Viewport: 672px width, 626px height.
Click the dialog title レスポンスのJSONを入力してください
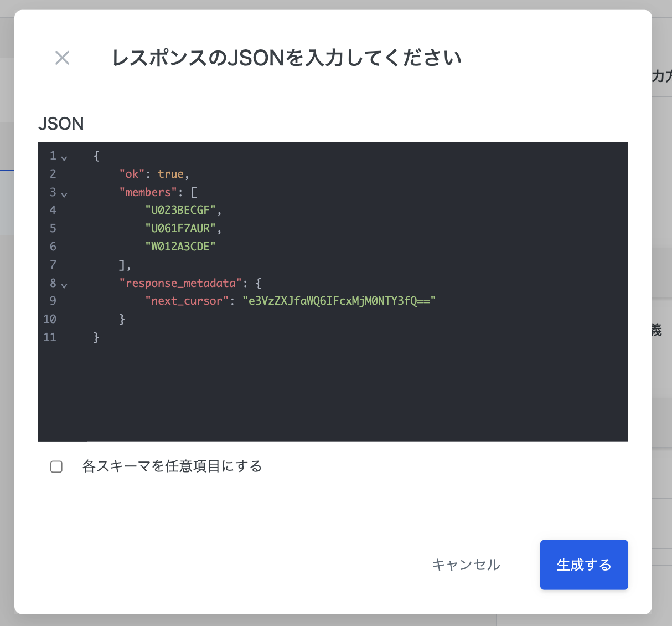pyautogui.click(x=286, y=58)
